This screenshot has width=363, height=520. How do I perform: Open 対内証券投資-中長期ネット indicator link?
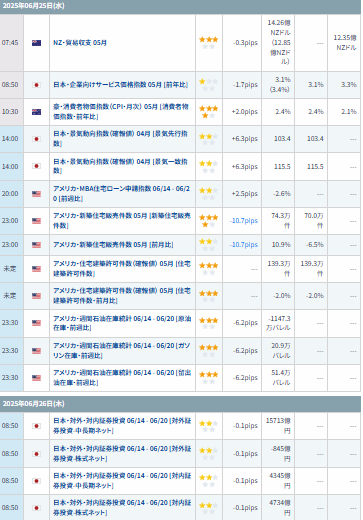(122, 481)
